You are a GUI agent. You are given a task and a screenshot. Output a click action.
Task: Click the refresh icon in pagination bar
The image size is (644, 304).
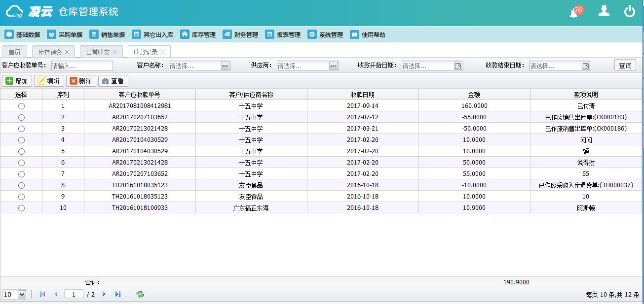tap(140, 294)
